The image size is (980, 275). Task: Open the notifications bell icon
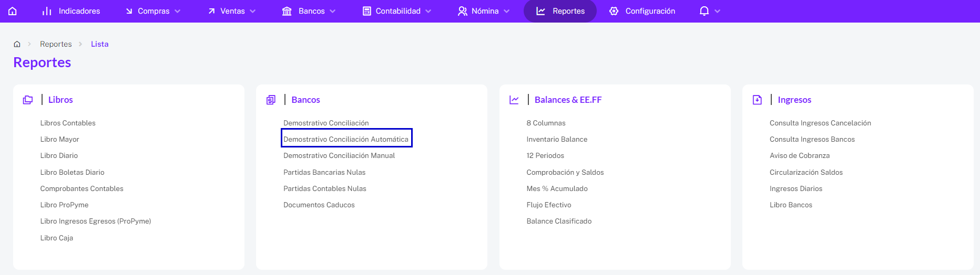(x=704, y=11)
